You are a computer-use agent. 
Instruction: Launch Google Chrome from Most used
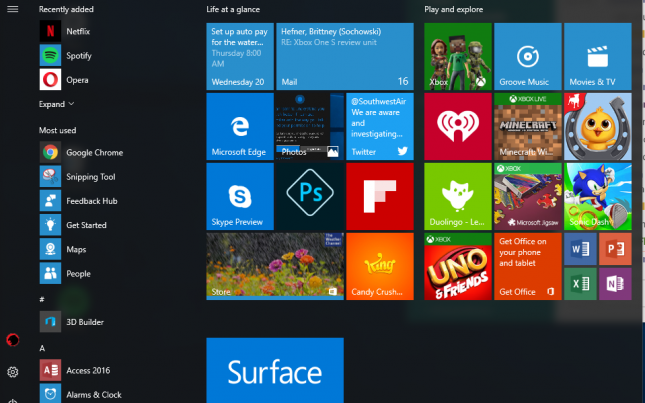pos(94,152)
